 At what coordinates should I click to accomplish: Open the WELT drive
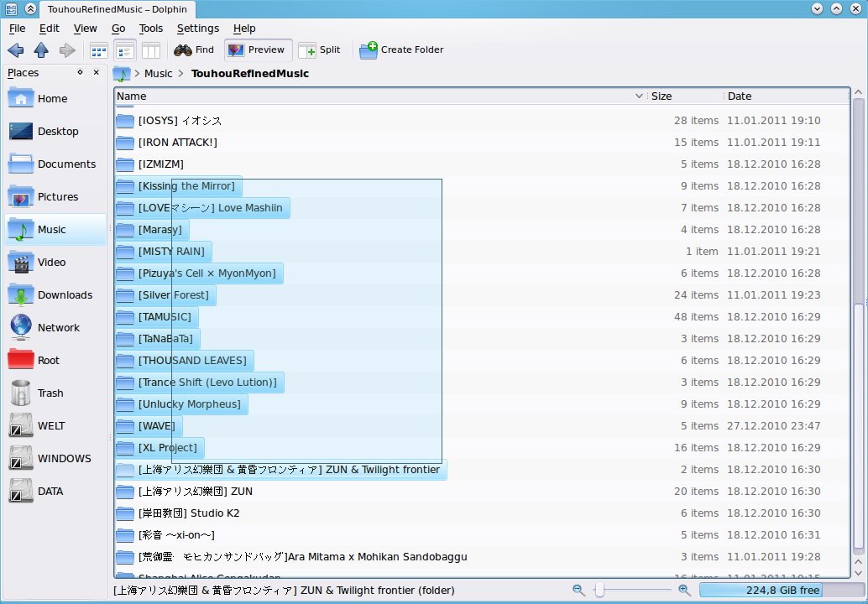click(x=55, y=426)
